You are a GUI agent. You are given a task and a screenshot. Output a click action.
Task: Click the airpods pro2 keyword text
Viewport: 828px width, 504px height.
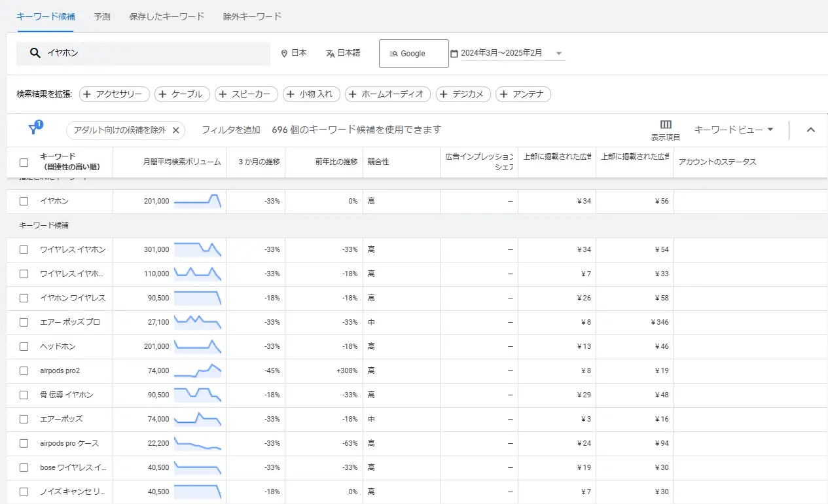point(60,370)
